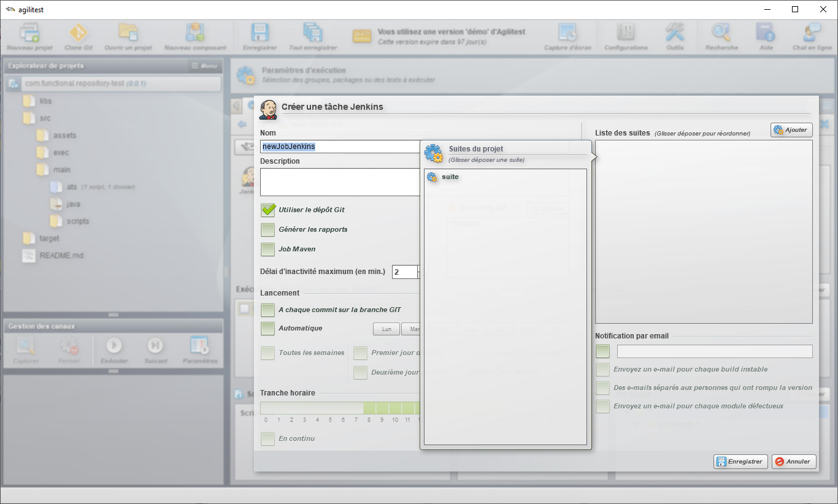Open the Aide help icon

coord(766,32)
